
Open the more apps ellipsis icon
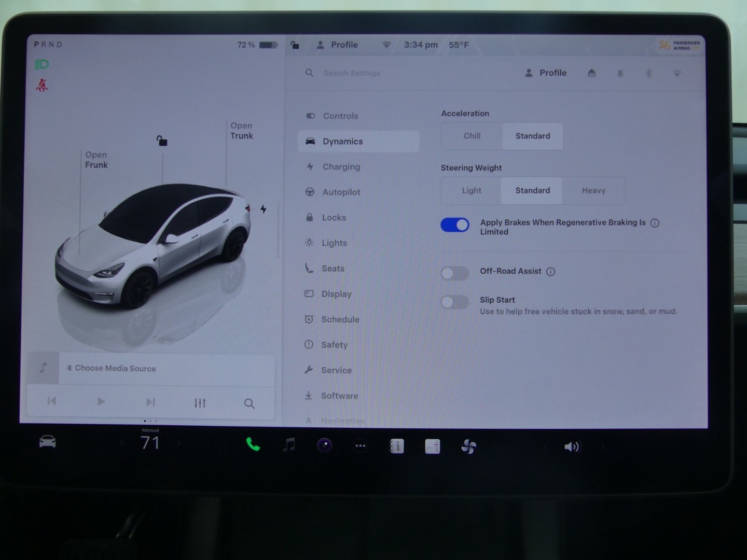[x=361, y=446]
